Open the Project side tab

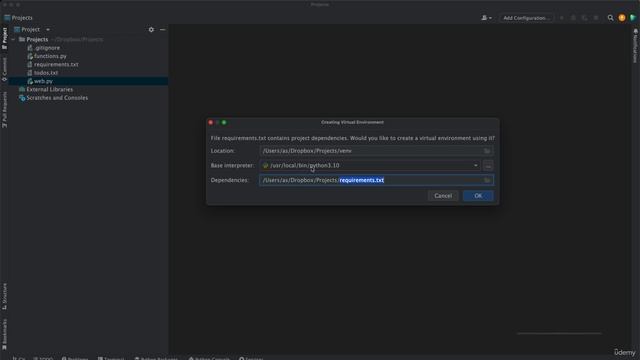point(4,38)
